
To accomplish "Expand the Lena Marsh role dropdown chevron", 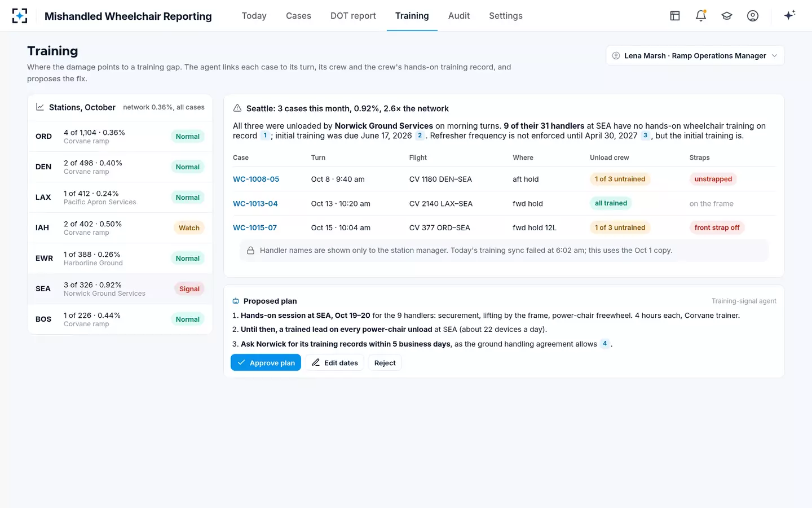I will 774,55.
